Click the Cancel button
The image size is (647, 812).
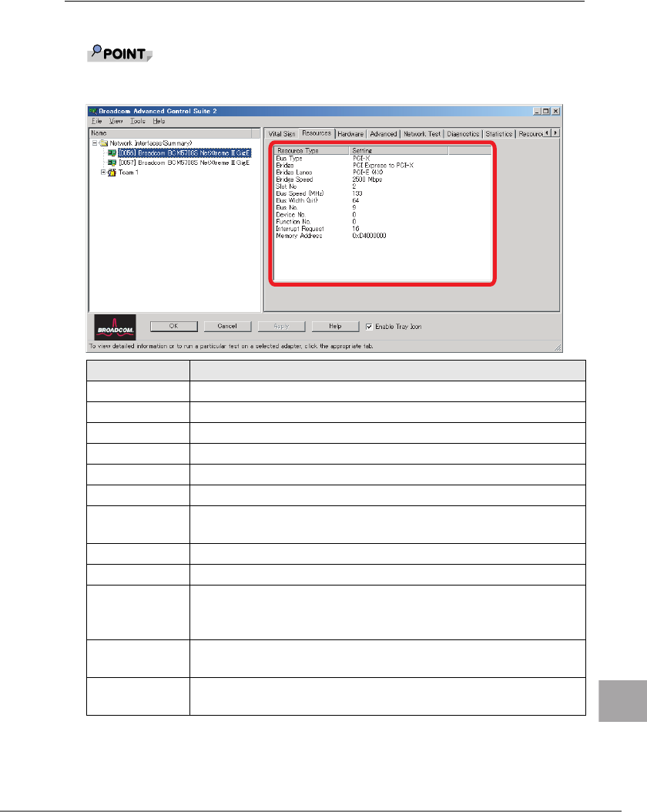(x=227, y=326)
